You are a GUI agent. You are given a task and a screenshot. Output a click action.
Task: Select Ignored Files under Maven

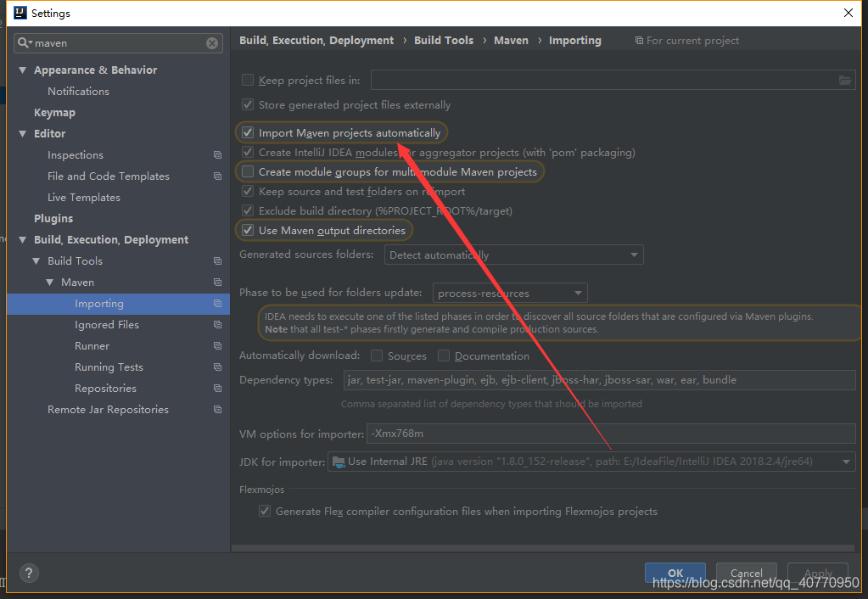pos(107,325)
